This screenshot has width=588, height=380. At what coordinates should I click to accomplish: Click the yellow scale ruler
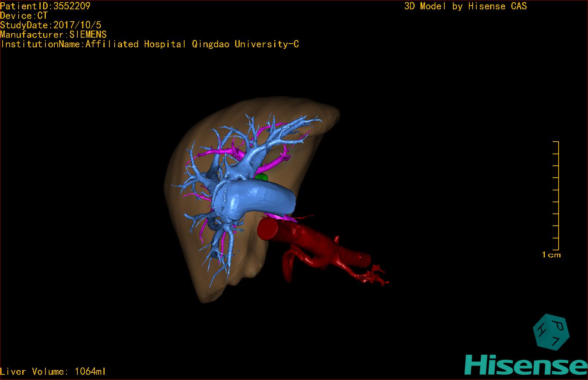pyautogui.click(x=556, y=196)
